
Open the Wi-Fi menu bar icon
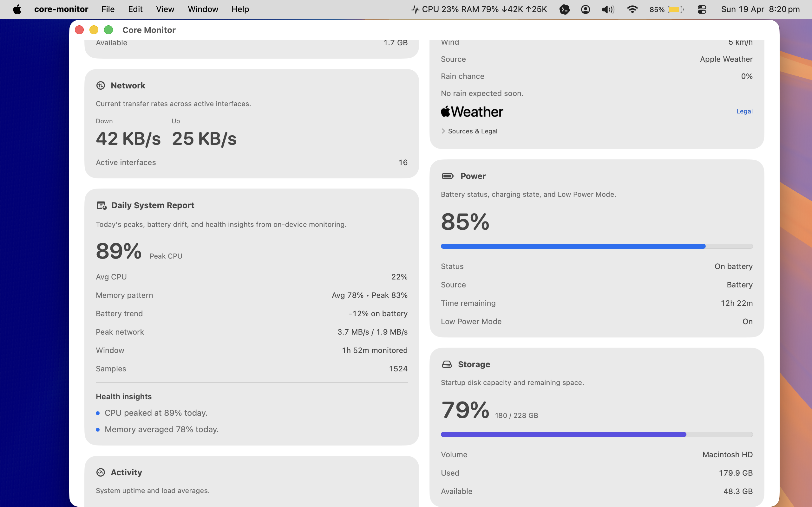point(632,10)
